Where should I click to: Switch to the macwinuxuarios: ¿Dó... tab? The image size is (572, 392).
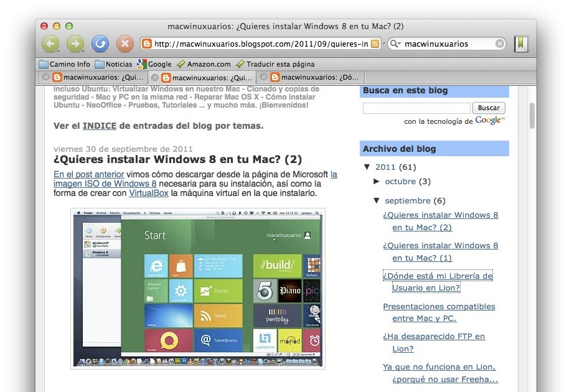tap(311, 77)
